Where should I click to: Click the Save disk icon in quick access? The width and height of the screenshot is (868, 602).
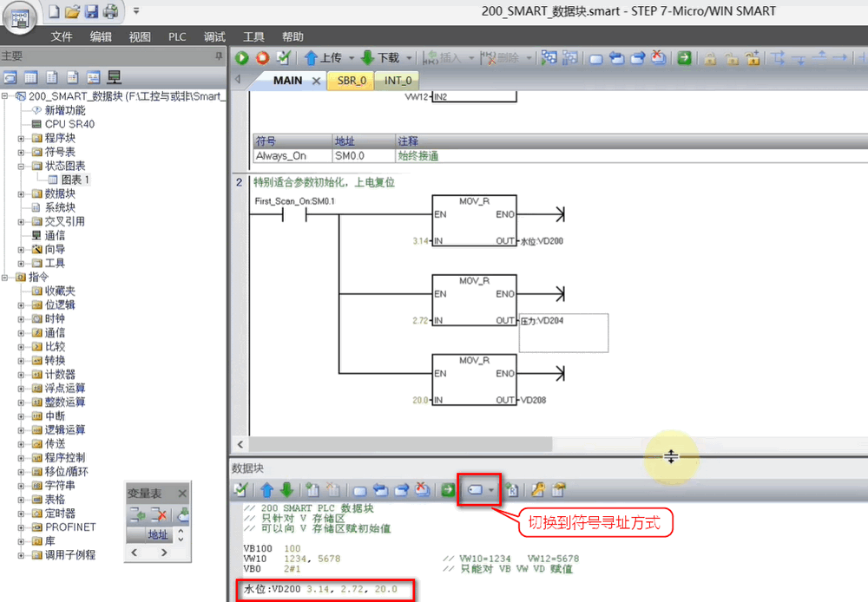click(x=92, y=11)
